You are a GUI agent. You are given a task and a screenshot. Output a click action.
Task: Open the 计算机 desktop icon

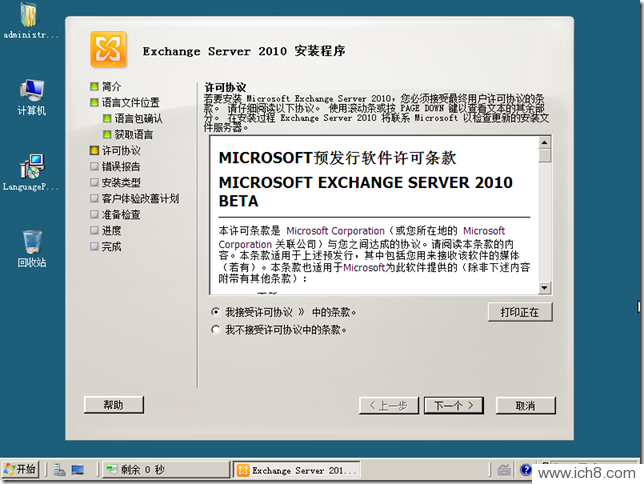(x=32, y=97)
